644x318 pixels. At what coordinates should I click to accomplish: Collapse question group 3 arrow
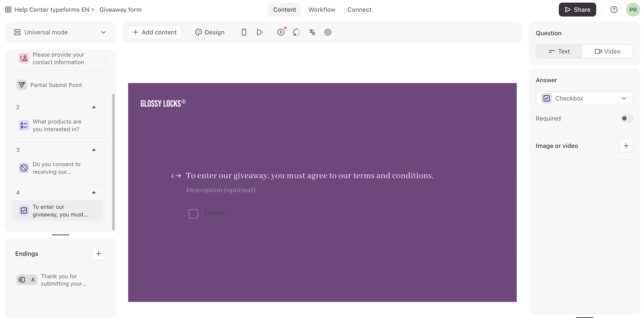94,150
